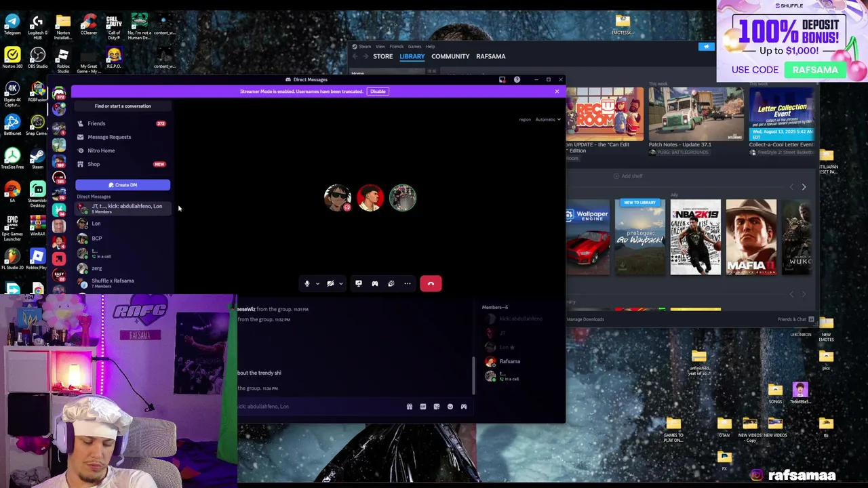Expand microphone input options arrow

click(317, 283)
